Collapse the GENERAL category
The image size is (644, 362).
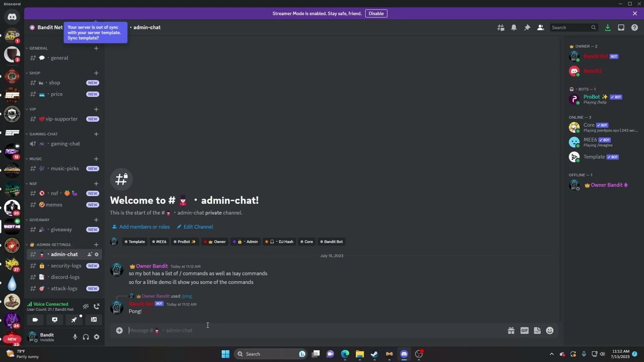coord(38,48)
